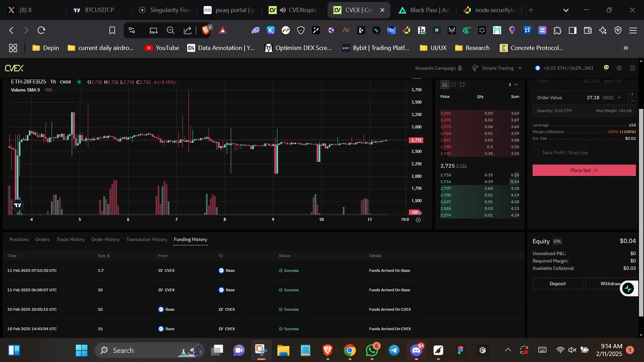644x362 pixels.
Task: Open the Rewards Campaign medal link
Action: [x=438, y=68]
